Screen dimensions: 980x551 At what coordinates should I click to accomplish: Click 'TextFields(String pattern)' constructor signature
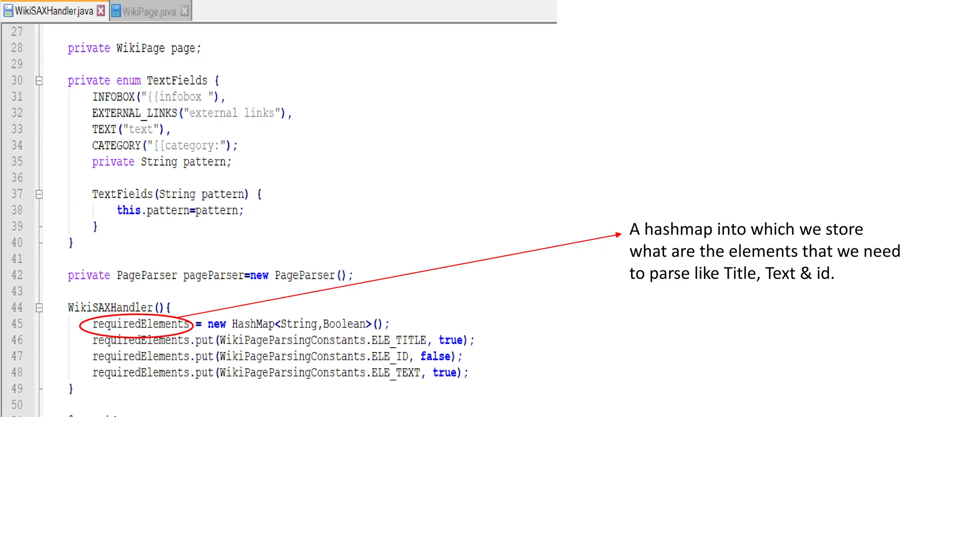point(170,194)
